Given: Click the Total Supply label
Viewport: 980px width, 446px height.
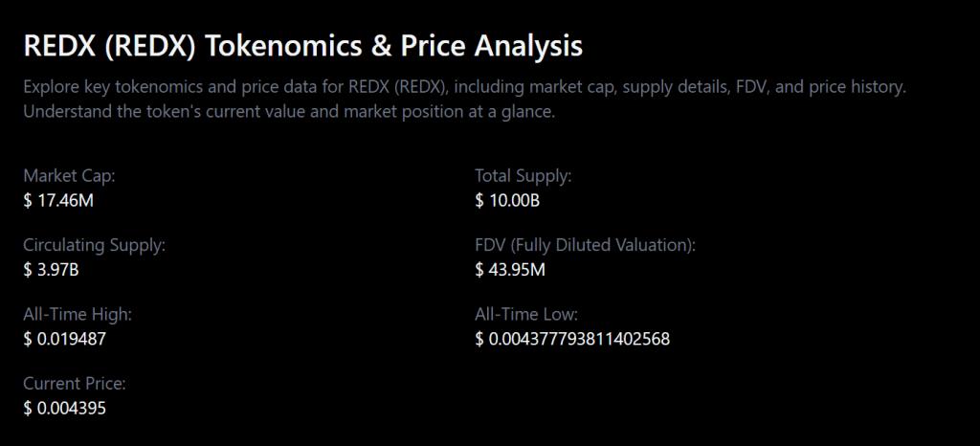Looking at the screenshot, I should pyautogui.click(x=523, y=176).
